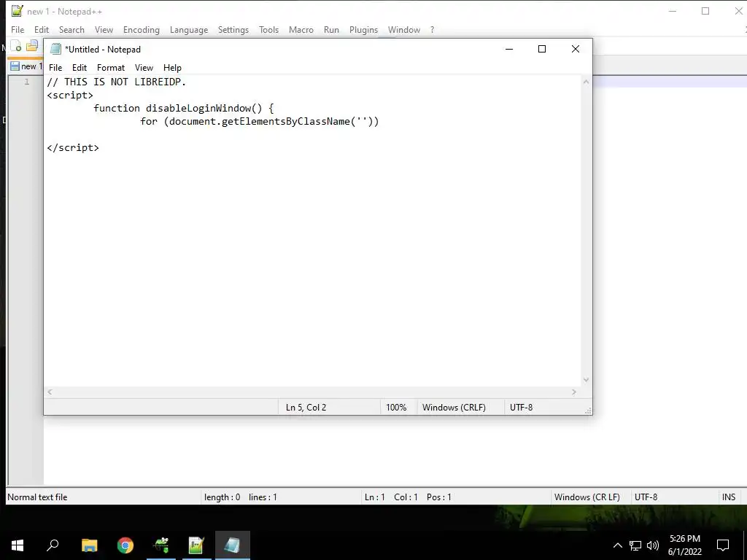
Task: Open Notepad++ Language menu
Action: click(189, 29)
